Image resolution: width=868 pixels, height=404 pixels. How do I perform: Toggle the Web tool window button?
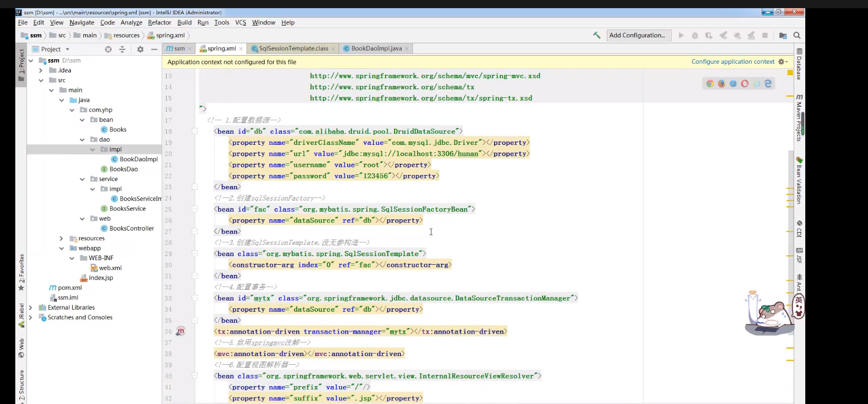[21, 348]
